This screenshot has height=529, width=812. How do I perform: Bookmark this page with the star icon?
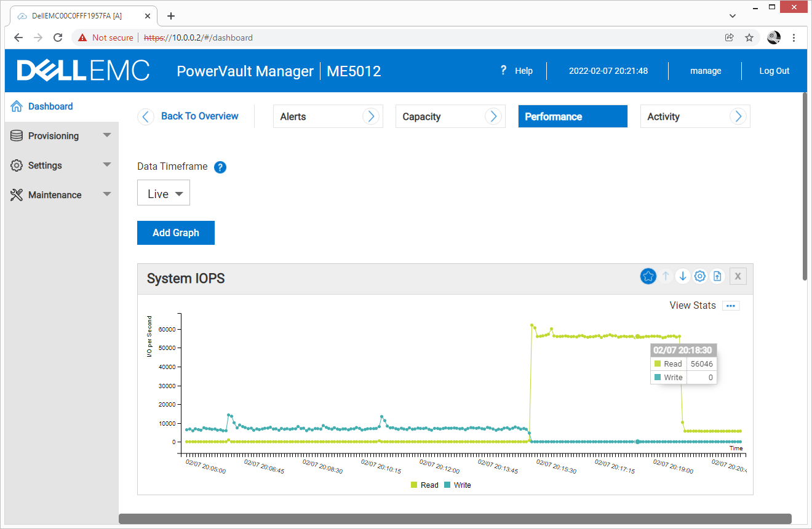tap(749, 38)
